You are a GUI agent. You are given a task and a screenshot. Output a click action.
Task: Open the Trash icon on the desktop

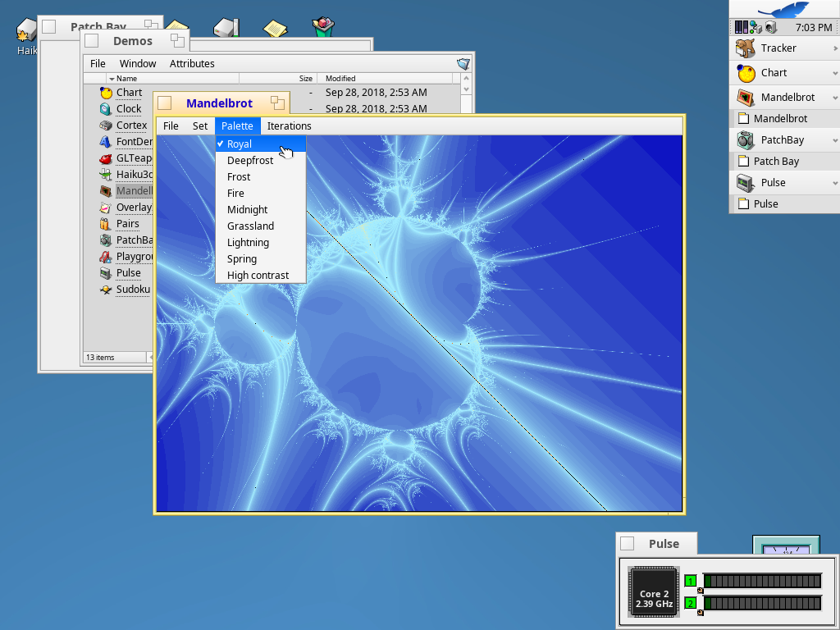(x=324, y=28)
